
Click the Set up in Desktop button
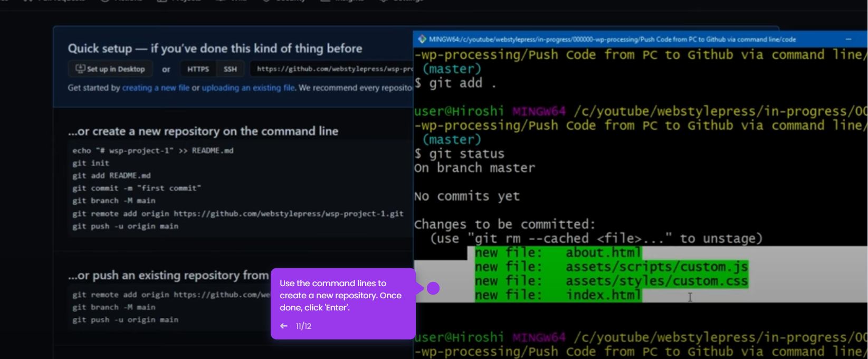pyautogui.click(x=110, y=69)
